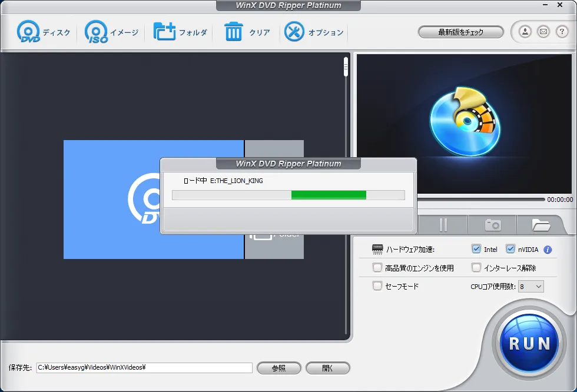Enable インターレース解除 checkbox
The width and height of the screenshot is (577, 392).
click(x=476, y=267)
